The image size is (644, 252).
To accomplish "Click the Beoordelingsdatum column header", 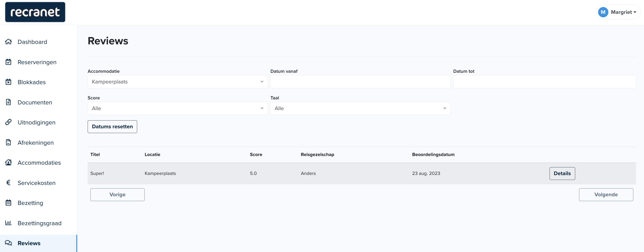I will tap(433, 154).
